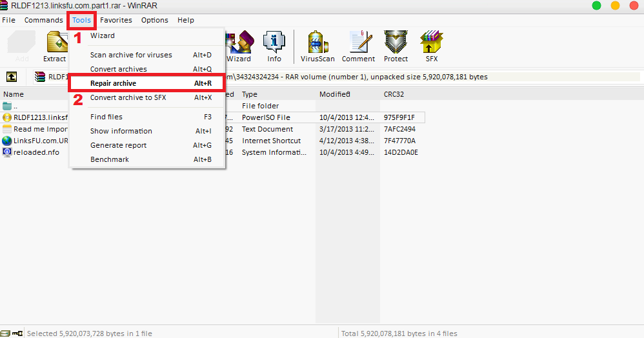This screenshot has width=644, height=338.
Task: Select the Read me Impor file name
Action: coord(41,129)
